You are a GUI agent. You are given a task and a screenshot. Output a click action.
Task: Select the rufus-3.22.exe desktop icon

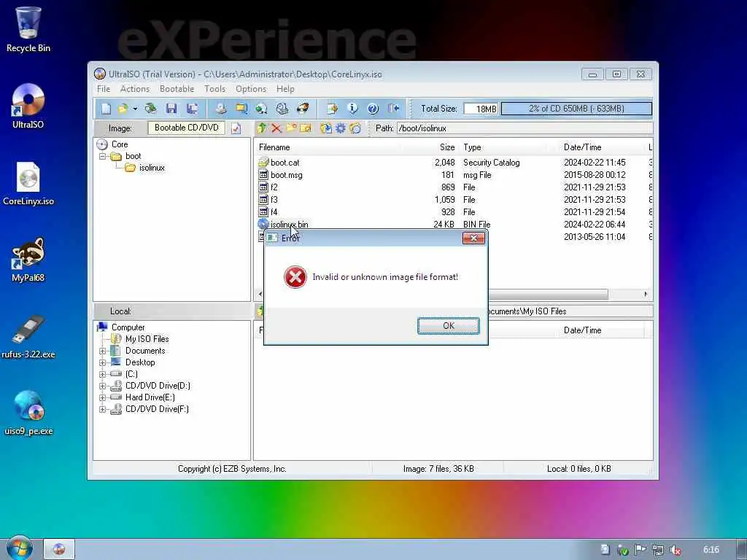point(28,335)
